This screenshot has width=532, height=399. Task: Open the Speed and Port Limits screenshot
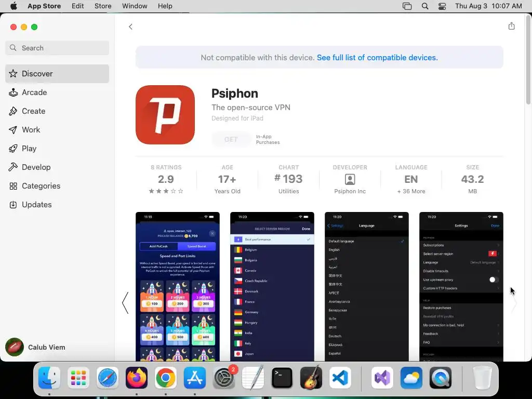178,287
